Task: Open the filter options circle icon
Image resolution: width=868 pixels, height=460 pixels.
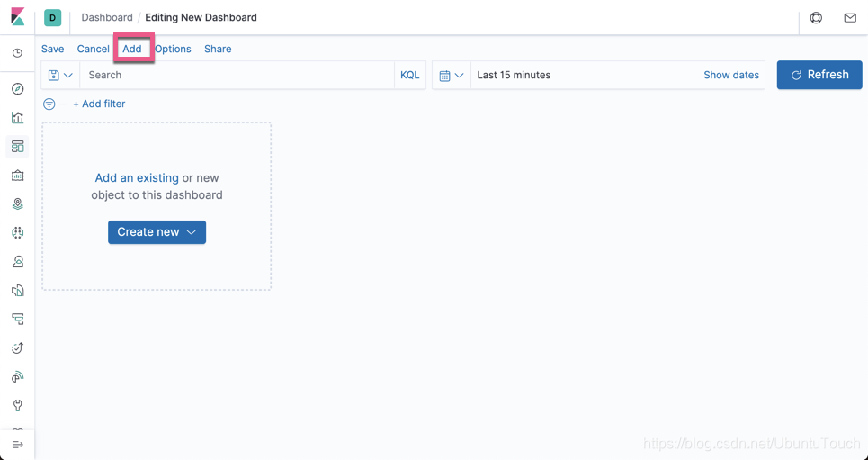Action: (x=49, y=104)
